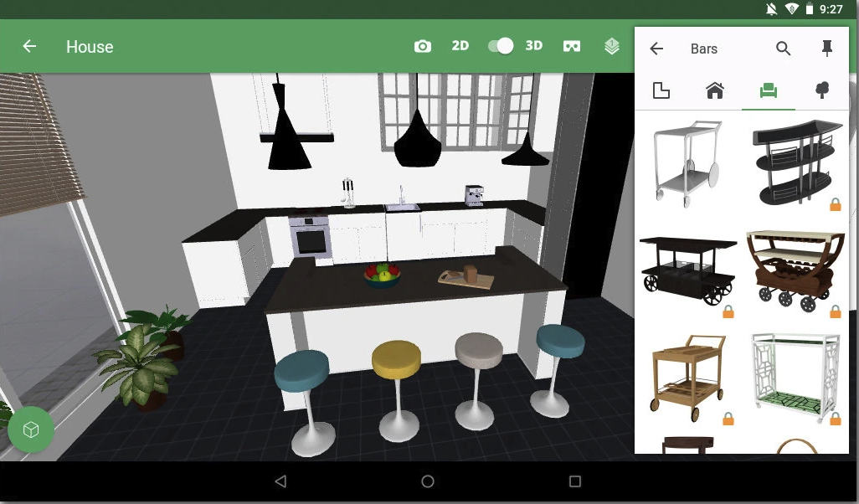This screenshot has height=504, width=859.
Task: Pick the black bar cart with canopy
Action: tap(688, 270)
